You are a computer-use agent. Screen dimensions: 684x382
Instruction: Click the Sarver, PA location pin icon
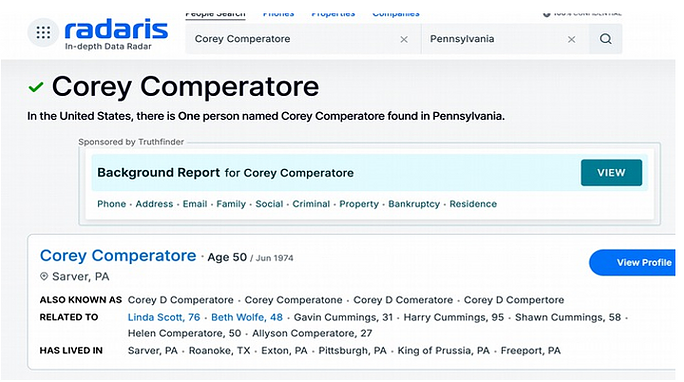44,276
